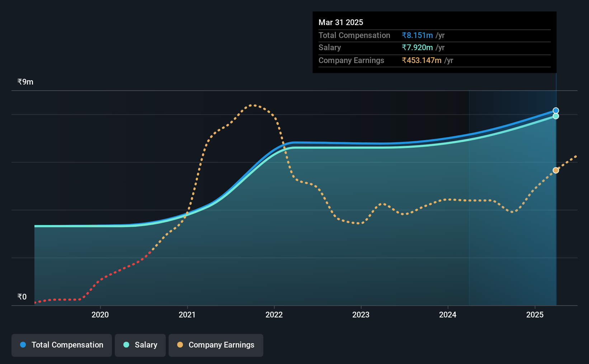Click the ₹7.920m salary value
The image size is (589, 364).
click(x=417, y=47)
